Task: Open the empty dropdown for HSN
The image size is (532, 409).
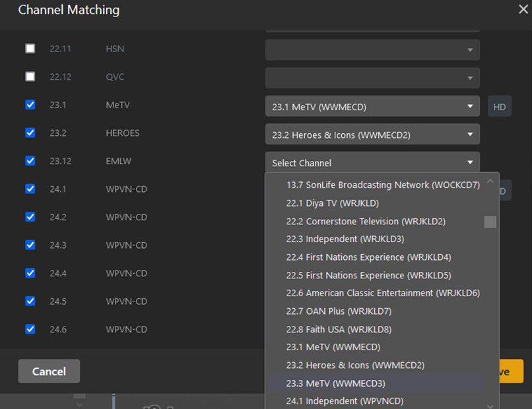Action: [372, 50]
